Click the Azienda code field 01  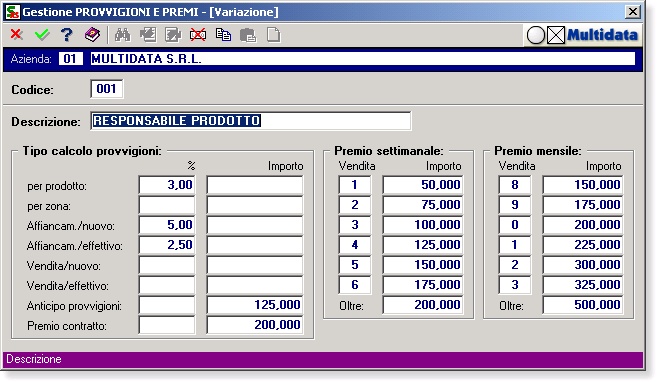(x=70, y=59)
